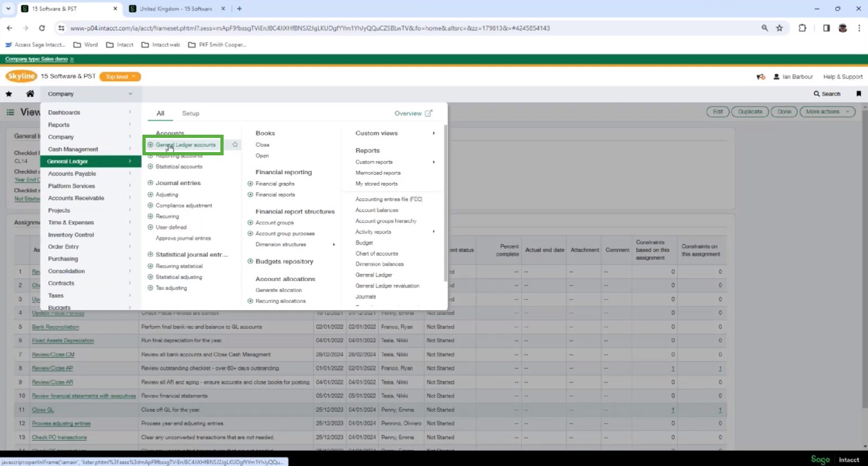
Task: Open the Skyline home icon
Action: pos(30,93)
